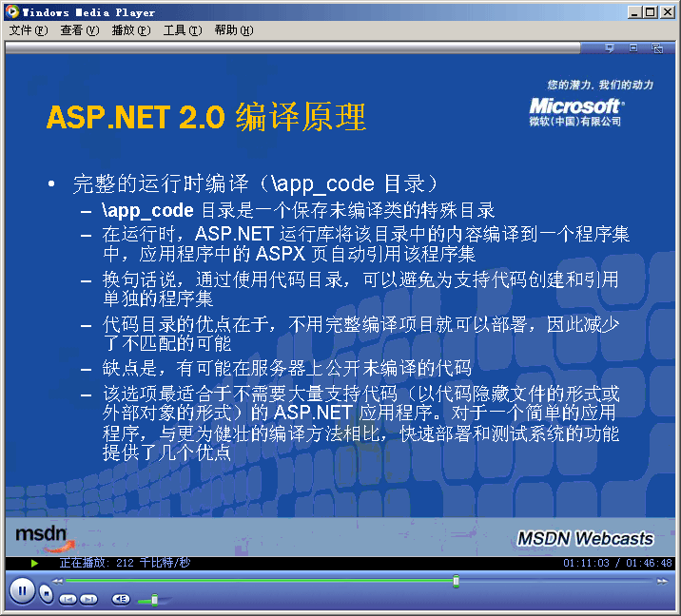Viewport: 681px width, 616px height.
Task: Open the 帮助(H) menu
Action: 234,30
